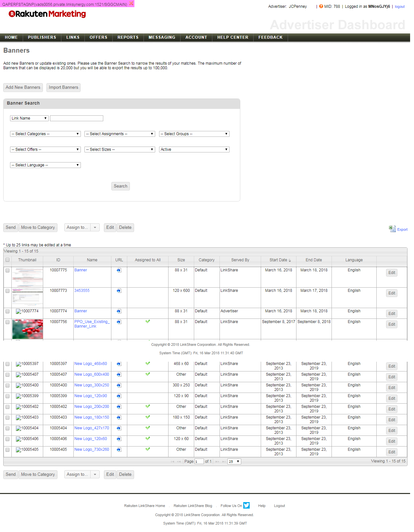Viewport: 414px width, 532px height.
Task: Click the MID help question mark icon
Action: click(321, 6)
